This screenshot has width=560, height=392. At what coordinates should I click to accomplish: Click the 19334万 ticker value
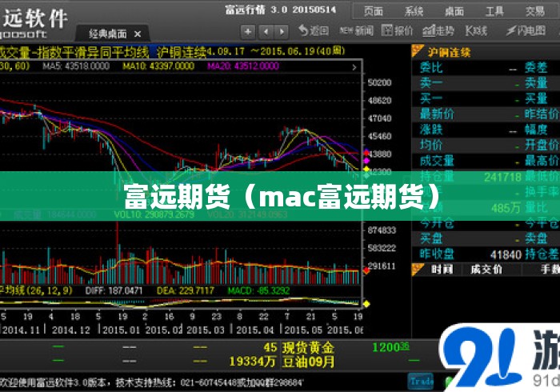(x=252, y=362)
